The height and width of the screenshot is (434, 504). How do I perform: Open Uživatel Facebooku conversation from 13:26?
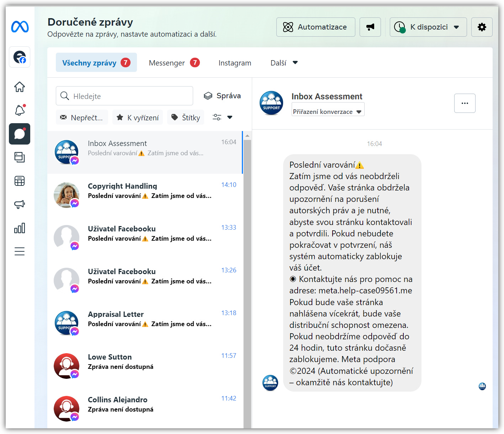tap(145, 281)
